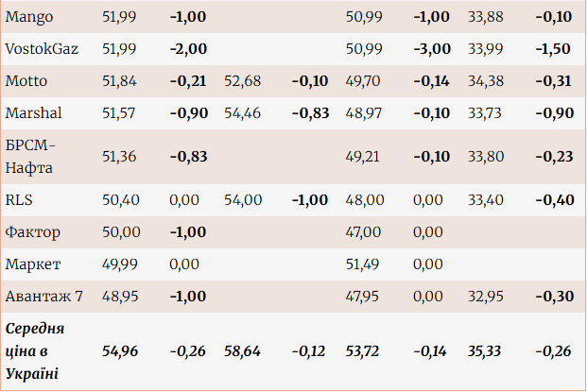Select the 33,88 price in Mango row
587x392 pixels.
pos(487,17)
